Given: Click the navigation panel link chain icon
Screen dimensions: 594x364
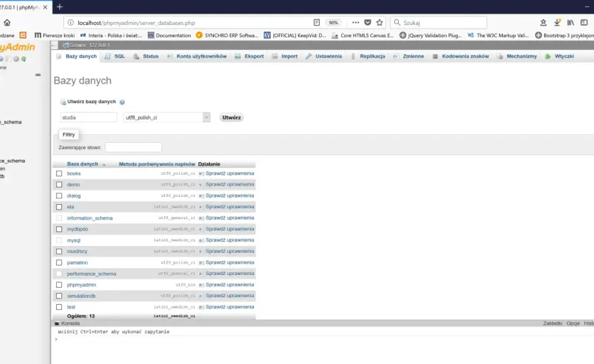Looking at the screenshot, I should pyautogui.click(x=38, y=75).
